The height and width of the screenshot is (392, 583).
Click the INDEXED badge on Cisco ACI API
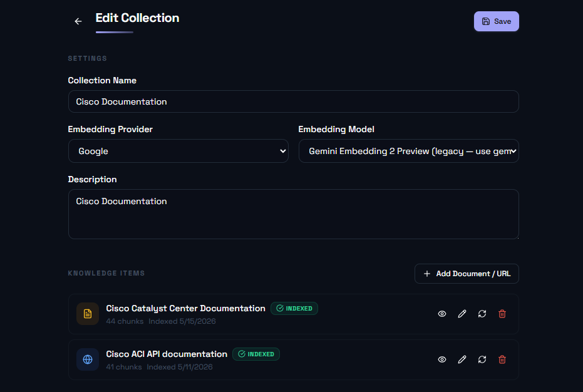point(255,354)
